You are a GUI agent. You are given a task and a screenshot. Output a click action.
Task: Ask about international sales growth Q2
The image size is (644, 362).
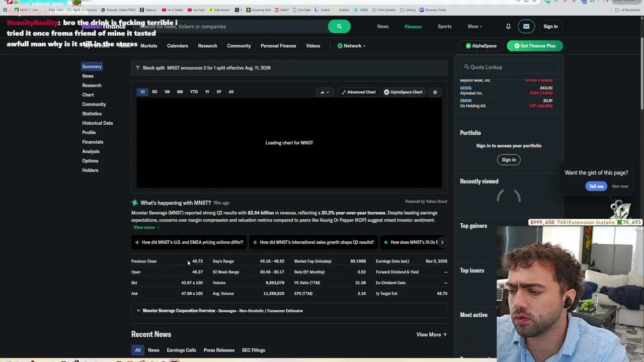(x=313, y=242)
